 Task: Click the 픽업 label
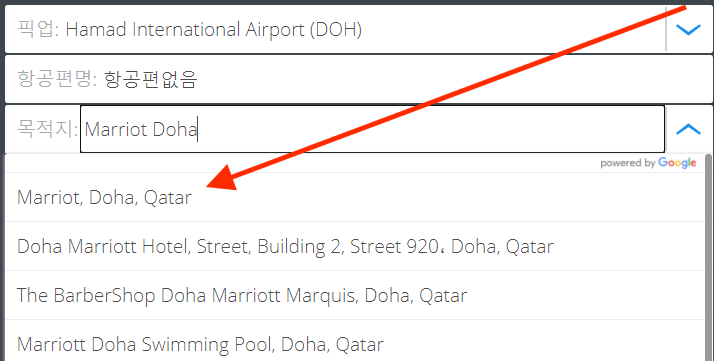click(38, 30)
